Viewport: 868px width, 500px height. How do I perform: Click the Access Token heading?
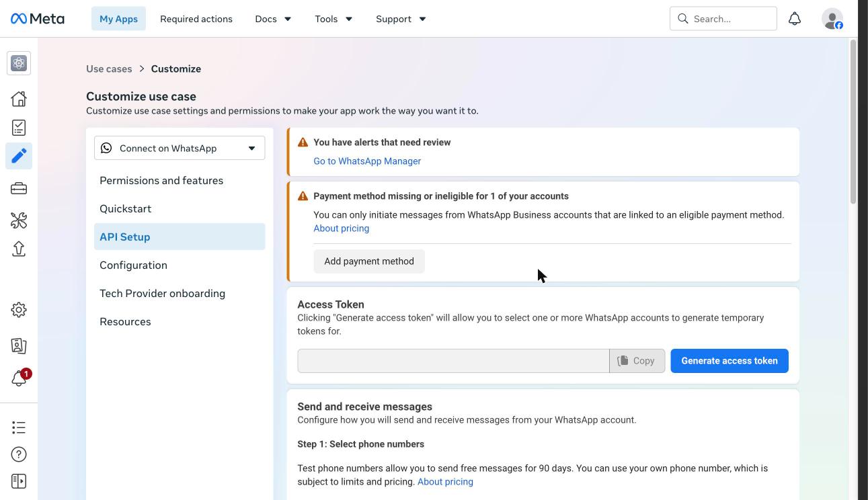click(x=331, y=304)
